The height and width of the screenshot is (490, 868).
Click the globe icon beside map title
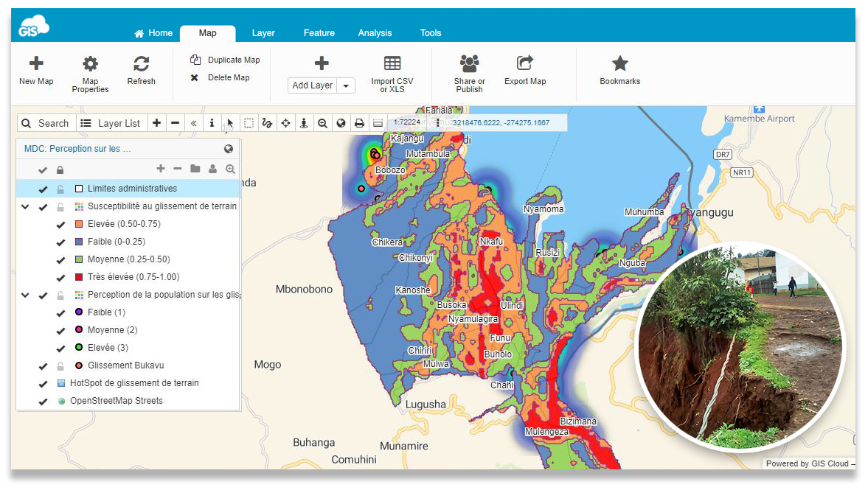tap(228, 149)
